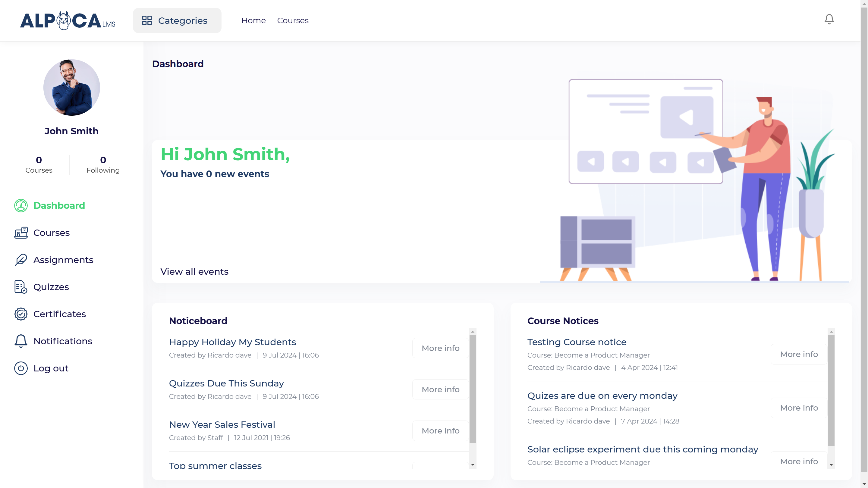868x488 pixels.
Task: Click the View all events link
Action: point(194,271)
